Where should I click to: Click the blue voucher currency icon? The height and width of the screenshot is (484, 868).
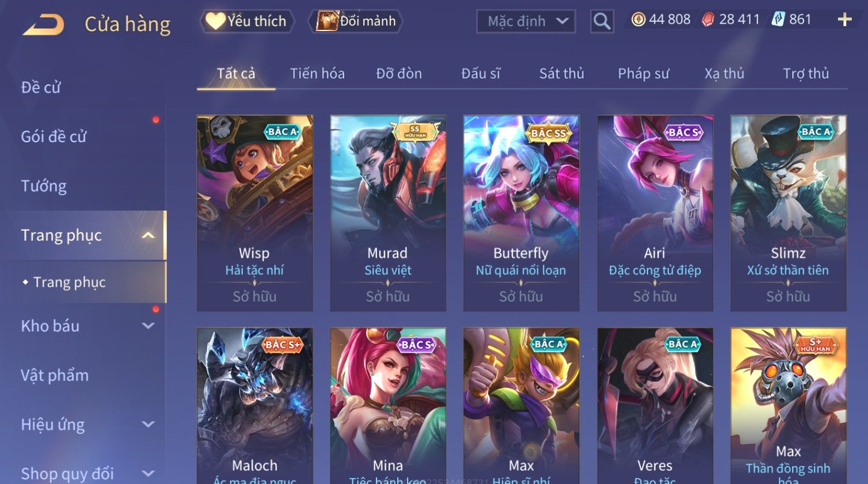(778, 20)
